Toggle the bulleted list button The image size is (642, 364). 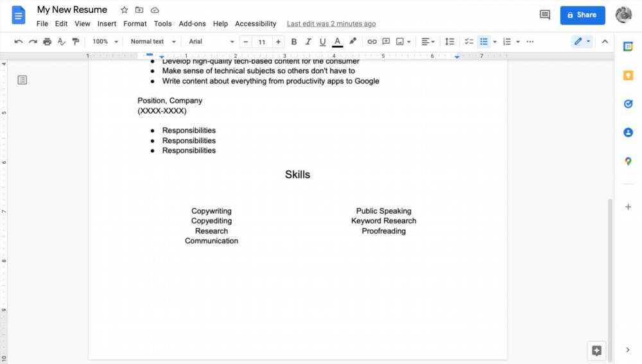point(484,42)
